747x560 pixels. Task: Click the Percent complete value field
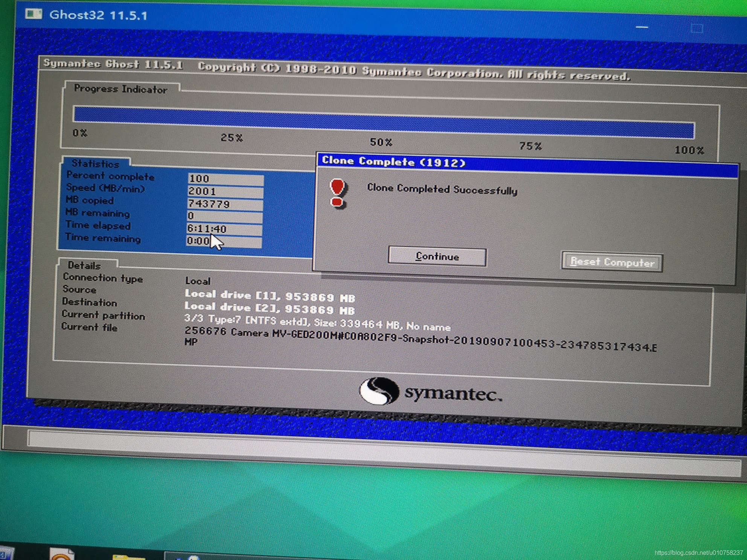pos(225,179)
